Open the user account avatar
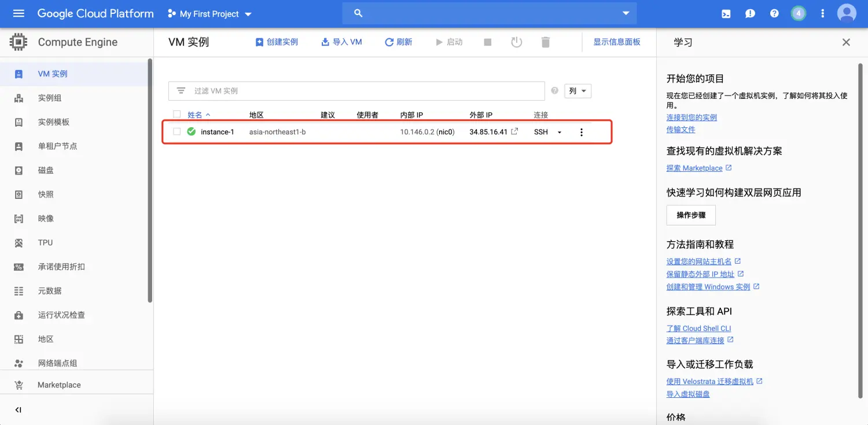 [847, 13]
